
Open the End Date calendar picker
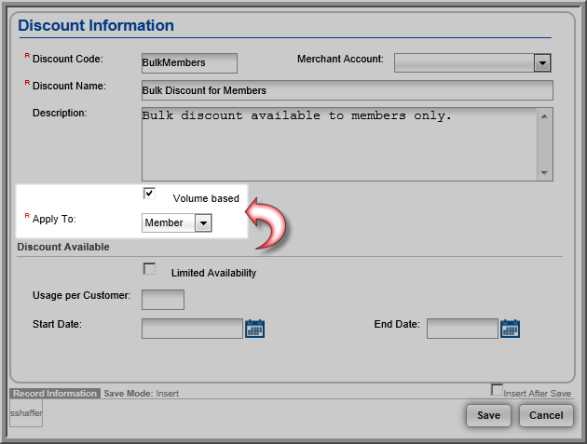510,329
